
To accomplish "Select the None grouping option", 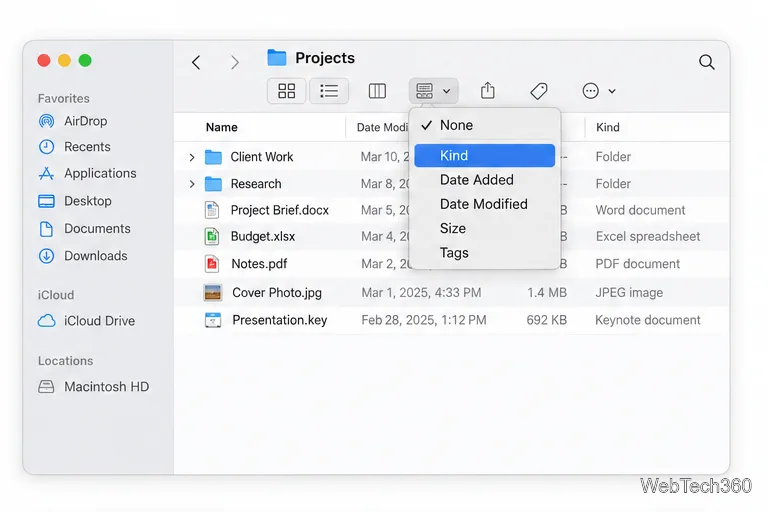I will point(484,125).
